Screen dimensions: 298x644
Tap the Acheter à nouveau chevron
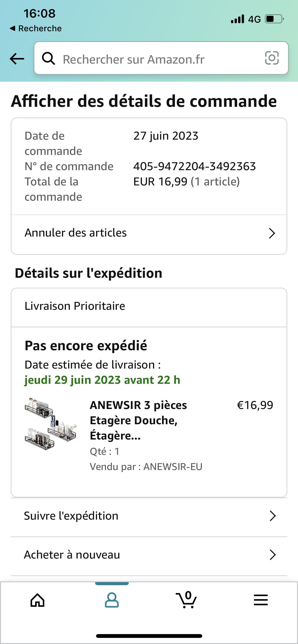tap(273, 555)
